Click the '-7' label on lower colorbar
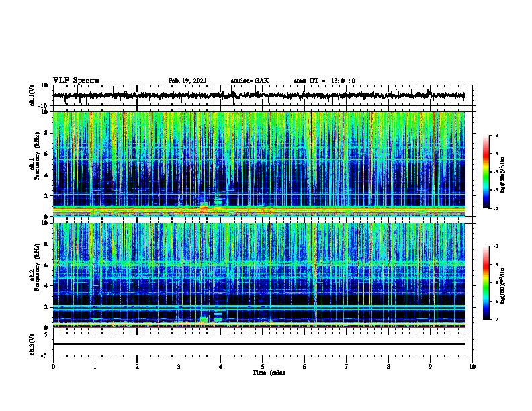532x411 pixels. pos(496,319)
